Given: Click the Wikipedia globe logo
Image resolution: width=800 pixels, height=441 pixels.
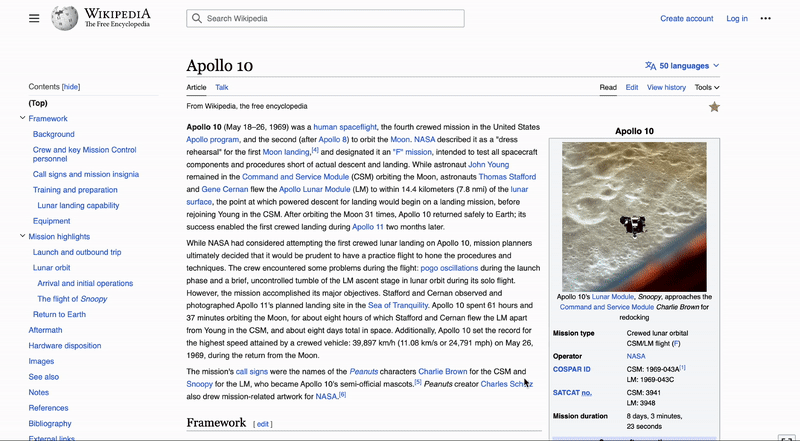Looking at the screenshot, I should point(66,18).
